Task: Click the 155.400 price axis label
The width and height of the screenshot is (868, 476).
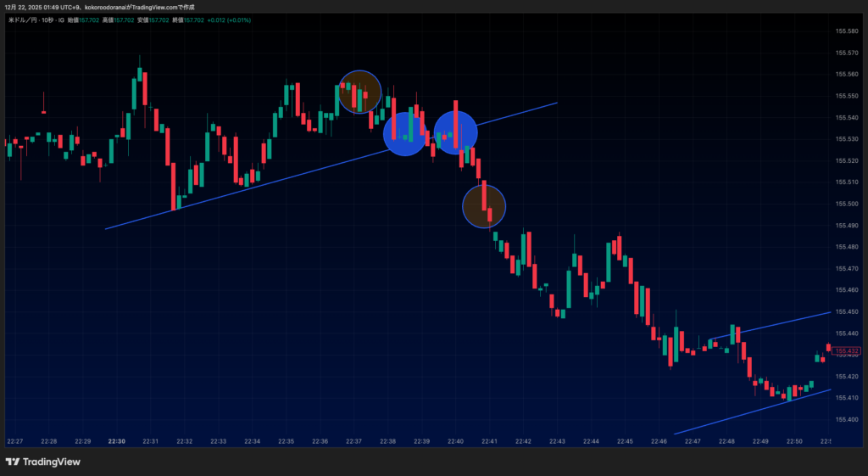Action: pos(847,419)
